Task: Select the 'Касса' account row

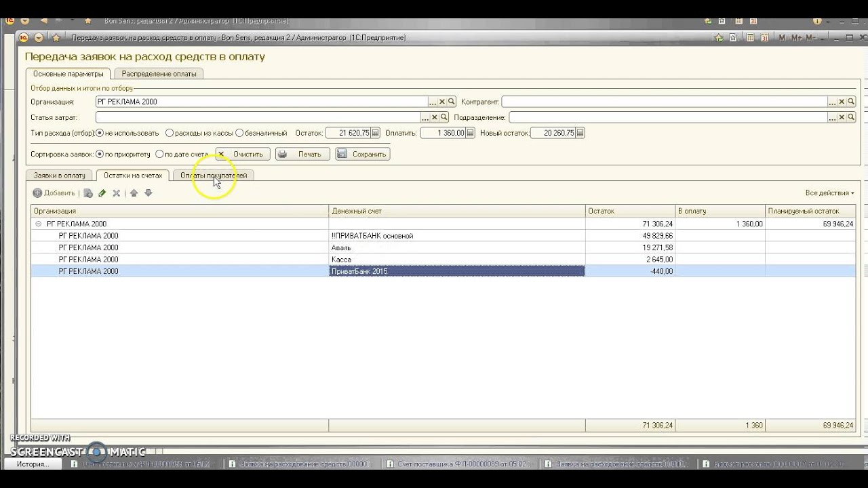Action: click(x=443, y=260)
